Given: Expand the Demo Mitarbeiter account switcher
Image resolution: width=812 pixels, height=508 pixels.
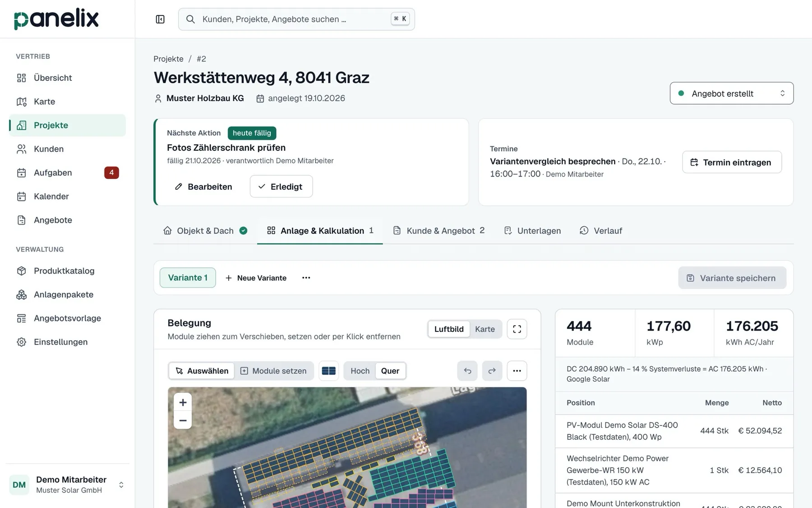Looking at the screenshot, I should (x=67, y=485).
